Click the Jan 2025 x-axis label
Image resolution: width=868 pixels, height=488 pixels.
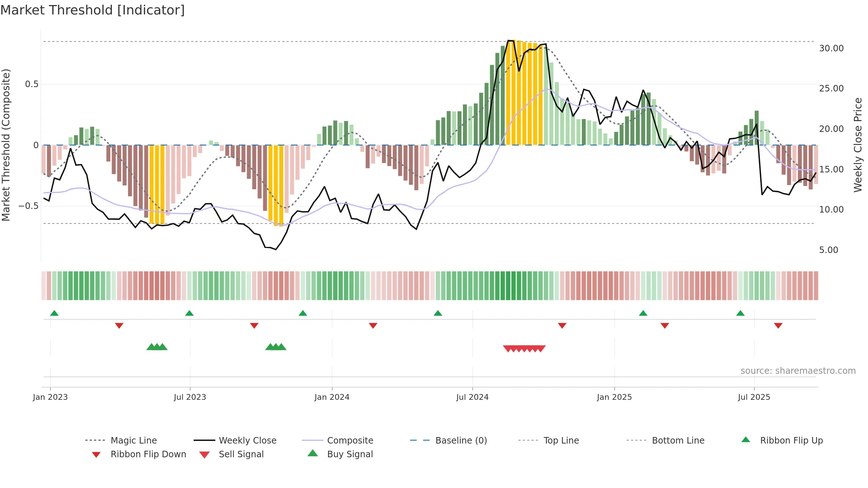click(x=614, y=397)
